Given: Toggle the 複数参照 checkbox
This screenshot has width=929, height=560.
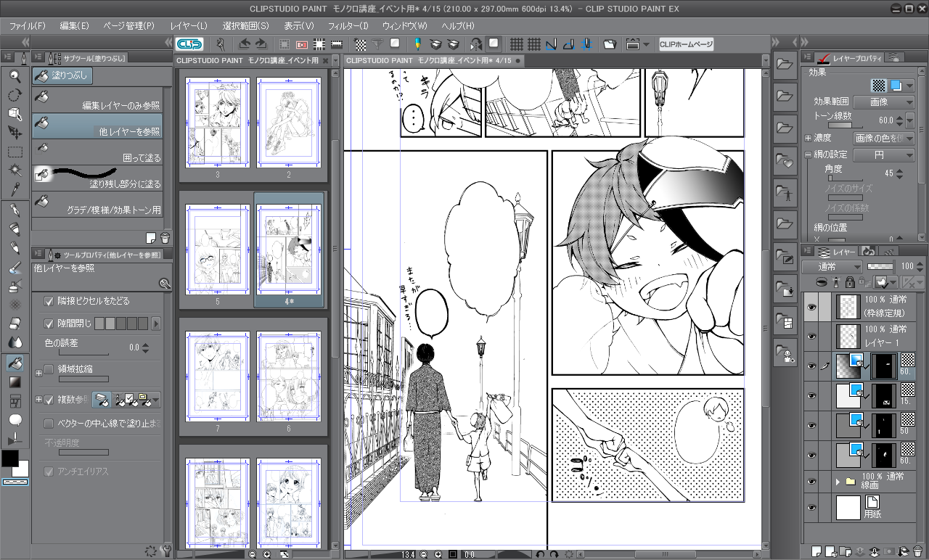Looking at the screenshot, I should pos(49,399).
